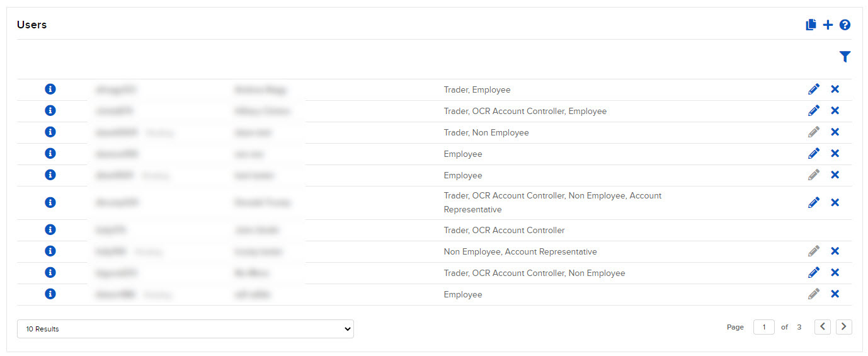
Task: Delete the 'Trader, Employee' user
Action: pyautogui.click(x=835, y=89)
